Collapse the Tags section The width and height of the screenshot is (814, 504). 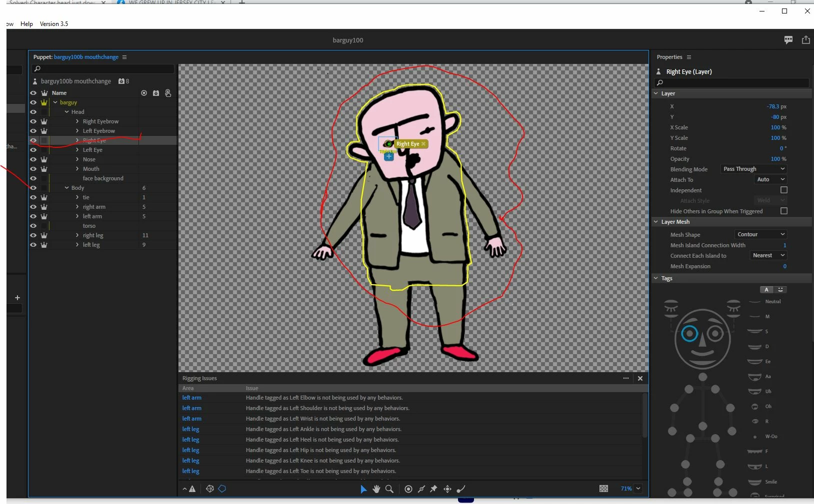pos(656,278)
